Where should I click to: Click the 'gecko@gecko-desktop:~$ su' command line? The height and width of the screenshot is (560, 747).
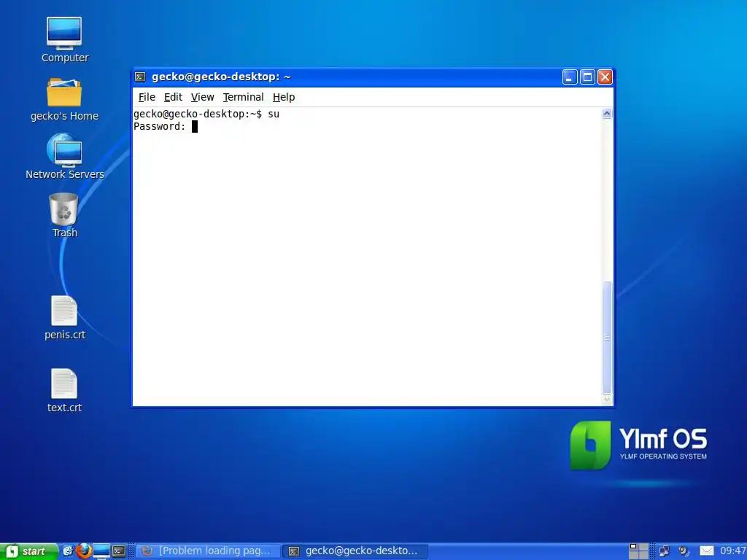pos(206,114)
